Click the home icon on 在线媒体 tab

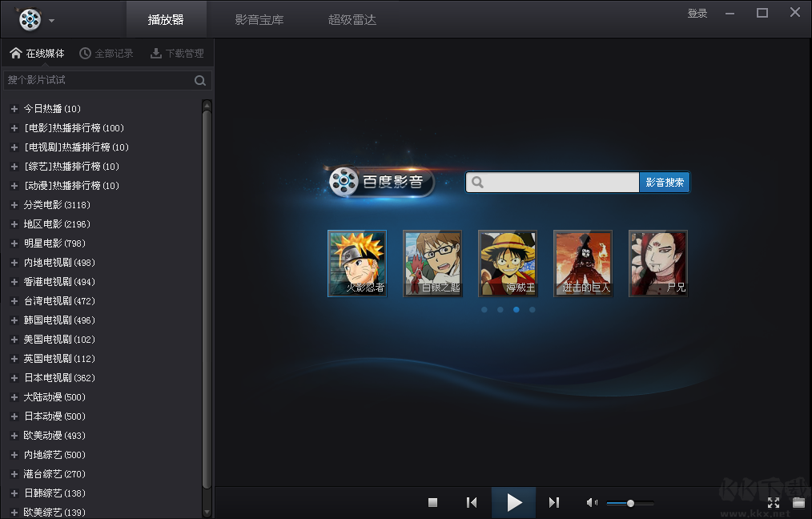tap(16, 52)
